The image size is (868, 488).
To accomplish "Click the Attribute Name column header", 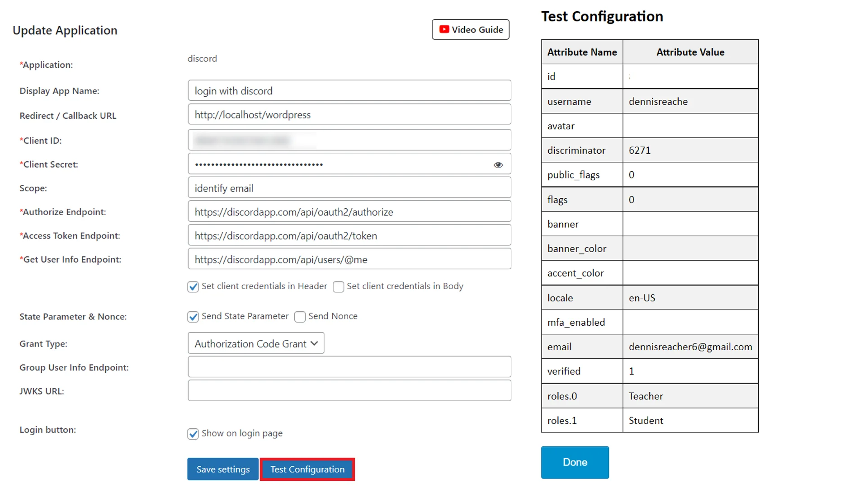I will (x=582, y=52).
